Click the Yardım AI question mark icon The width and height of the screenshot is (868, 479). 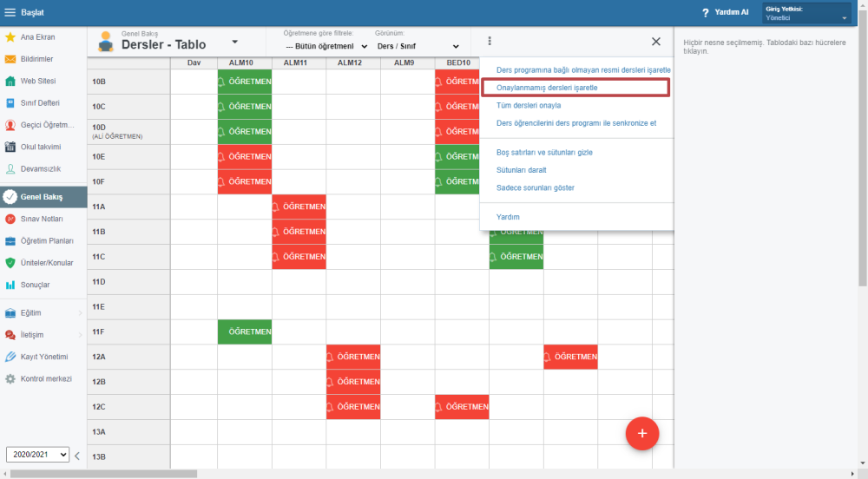705,12
